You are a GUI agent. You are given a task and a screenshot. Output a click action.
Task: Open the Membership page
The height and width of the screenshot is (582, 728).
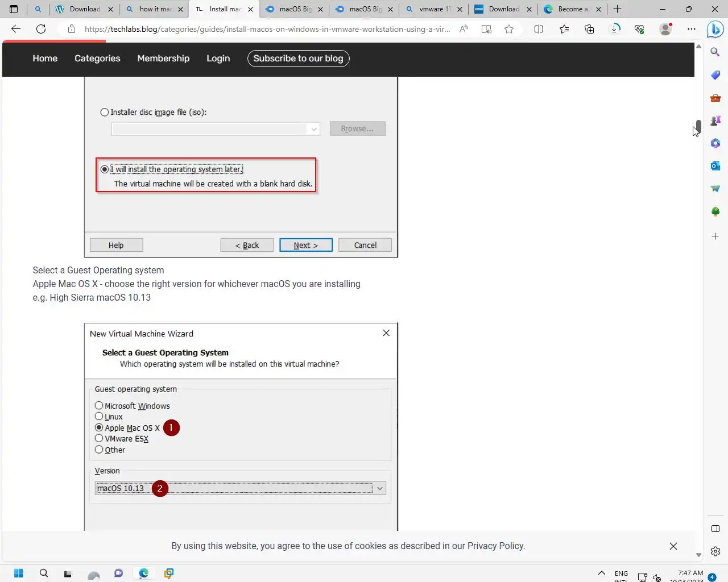163,59
